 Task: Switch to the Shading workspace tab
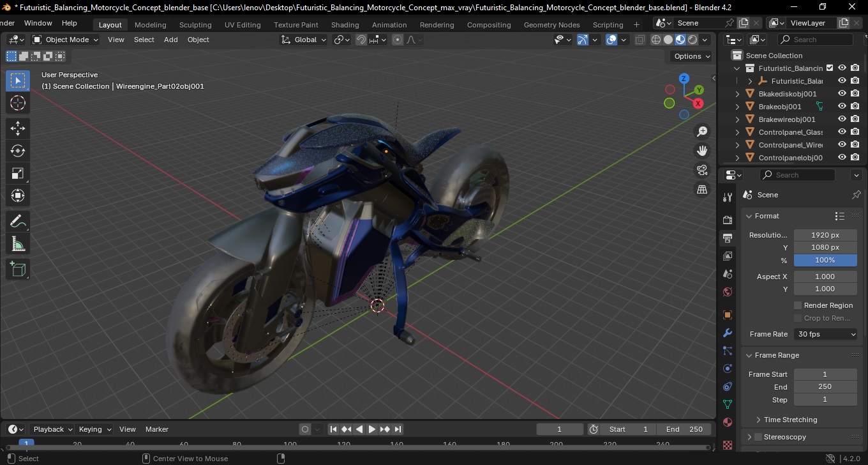click(345, 25)
